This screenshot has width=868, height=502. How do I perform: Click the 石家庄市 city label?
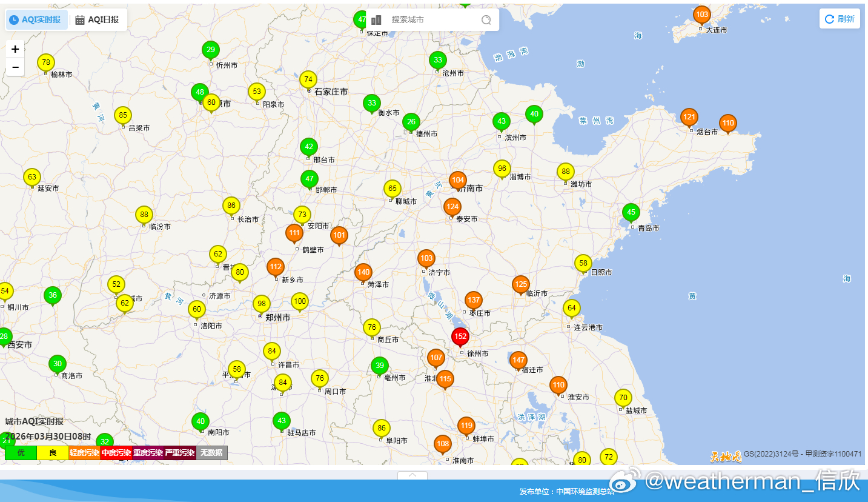(331, 92)
